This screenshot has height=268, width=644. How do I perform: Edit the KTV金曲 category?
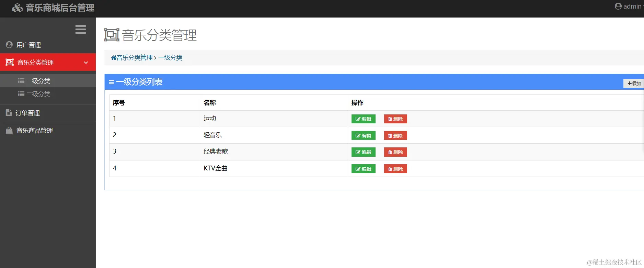(364, 169)
